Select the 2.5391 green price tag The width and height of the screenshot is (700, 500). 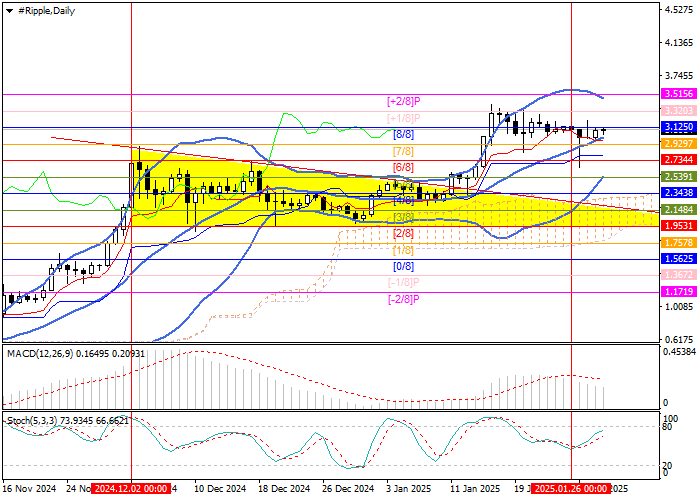click(678, 176)
